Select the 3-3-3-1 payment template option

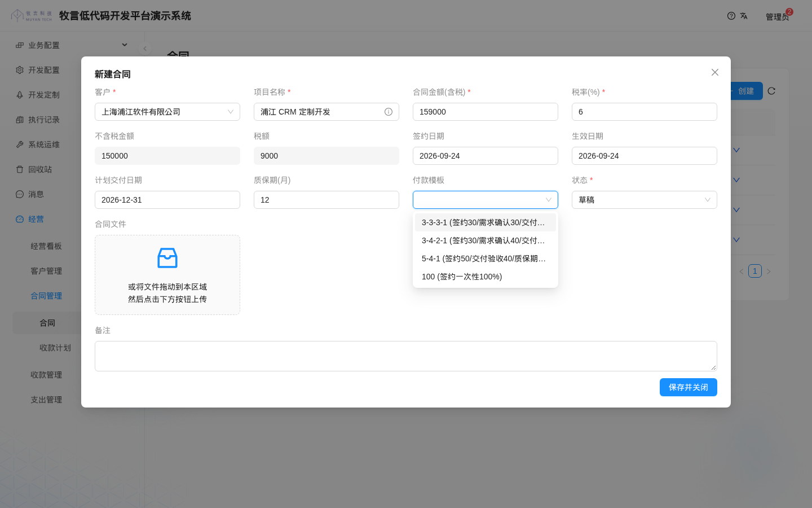pyautogui.click(x=486, y=222)
